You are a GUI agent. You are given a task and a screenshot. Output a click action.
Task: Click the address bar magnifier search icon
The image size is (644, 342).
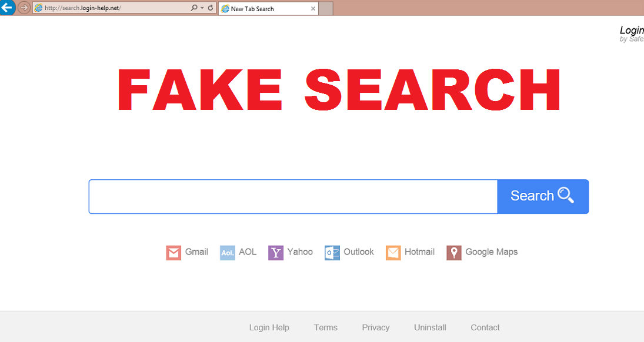pyautogui.click(x=194, y=8)
